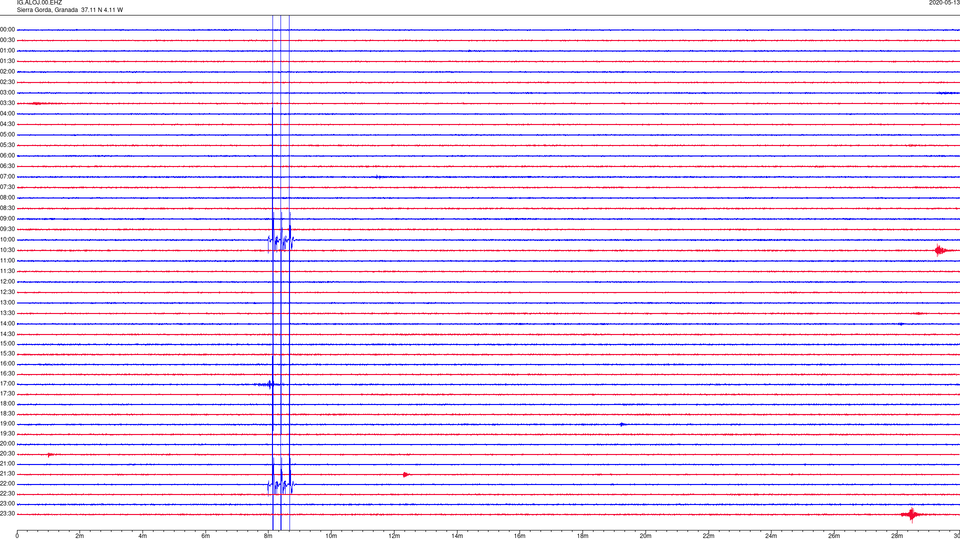Click the 03:30 time label
Image resolution: width=960 pixels, height=540 pixels.
tap(7, 103)
